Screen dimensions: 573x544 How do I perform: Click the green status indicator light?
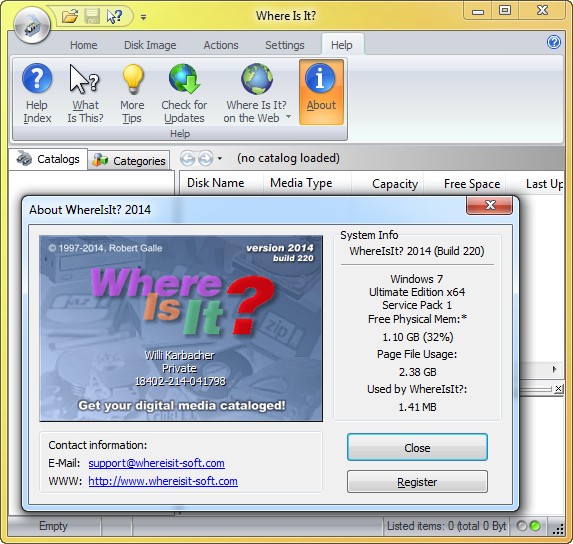[x=534, y=526]
